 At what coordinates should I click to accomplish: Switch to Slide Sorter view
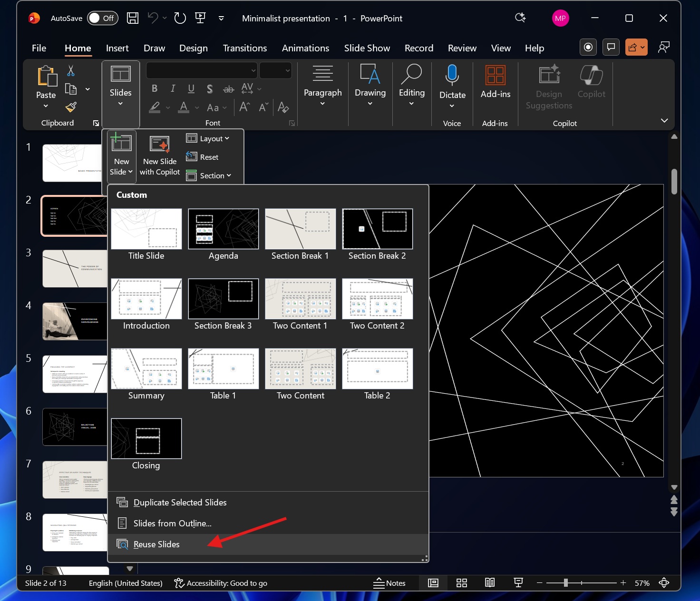pyautogui.click(x=461, y=583)
